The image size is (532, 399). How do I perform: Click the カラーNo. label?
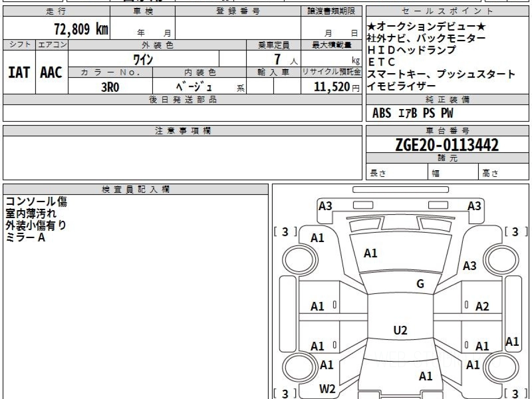tap(110, 72)
